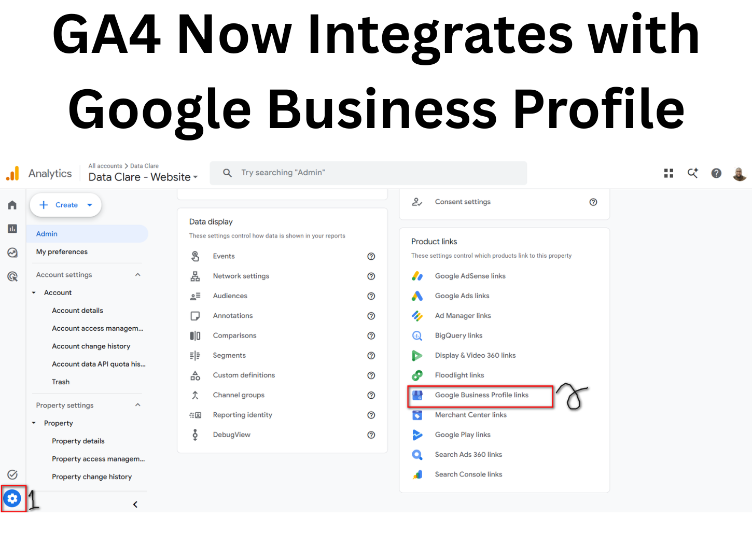Open the Events setting
The width and height of the screenshot is (752, 560).
224,256
